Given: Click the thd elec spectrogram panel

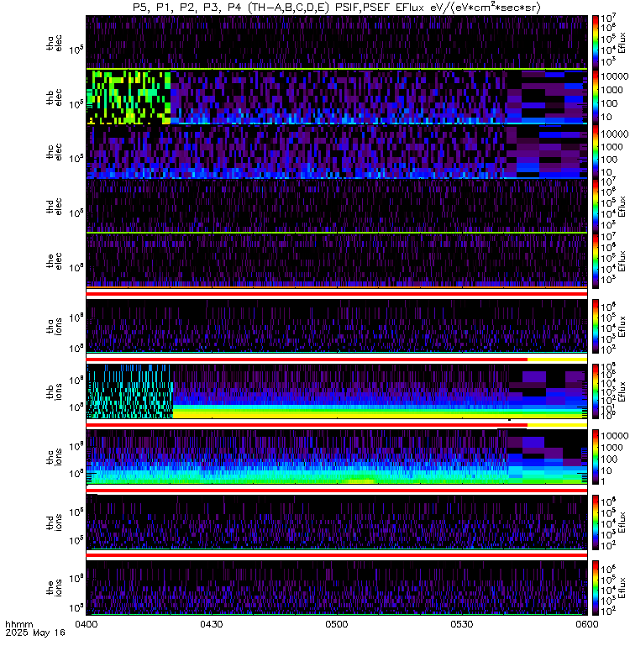Looking at the screenshot, I should 337,206.
